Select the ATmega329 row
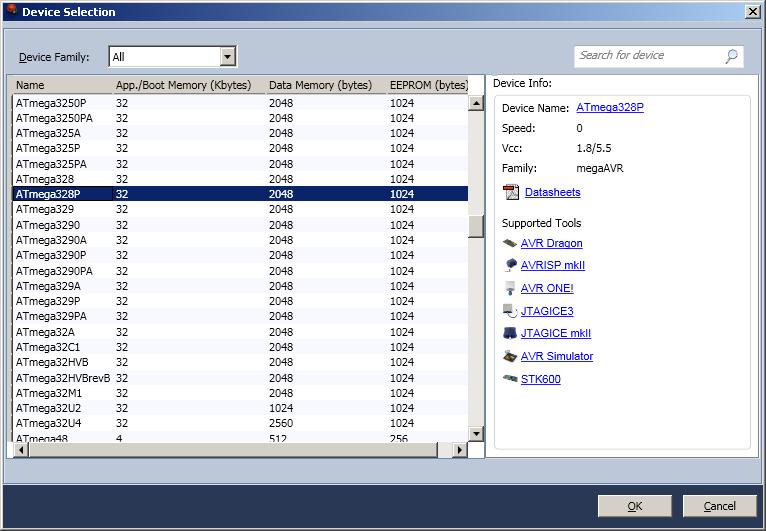Viewport: 766px width, 531px height. (240, 209)
